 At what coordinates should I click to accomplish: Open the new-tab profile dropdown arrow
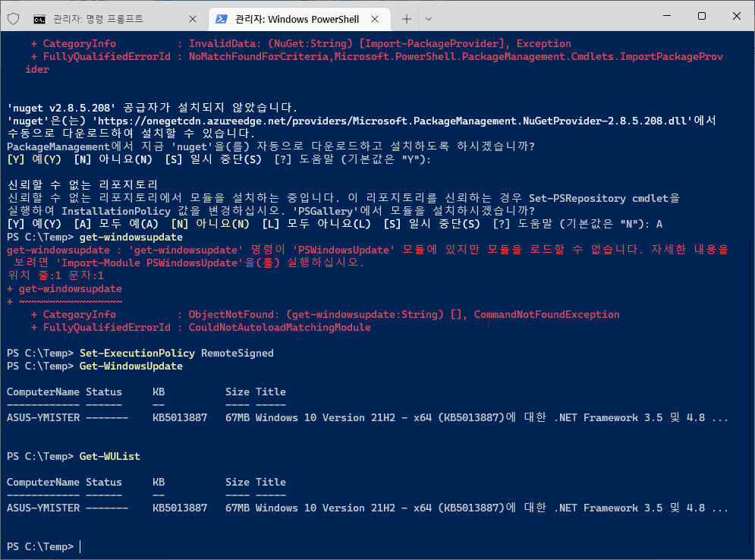pos(429,19)
